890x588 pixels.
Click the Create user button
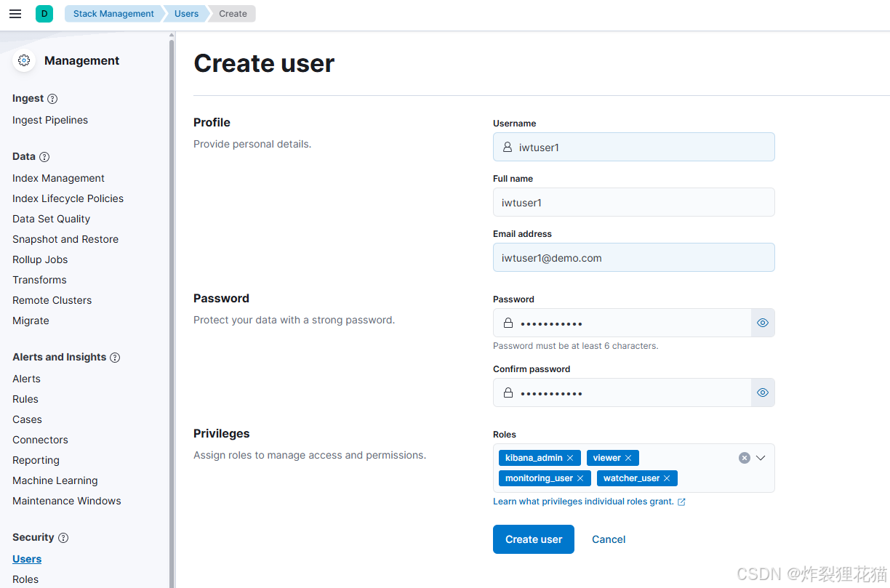(534, 539)
